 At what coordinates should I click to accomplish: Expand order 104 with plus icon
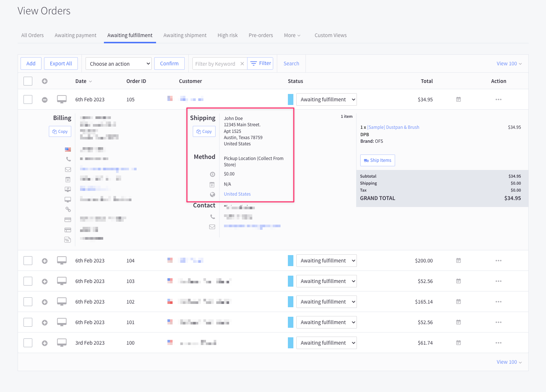[x=44, y=261]
